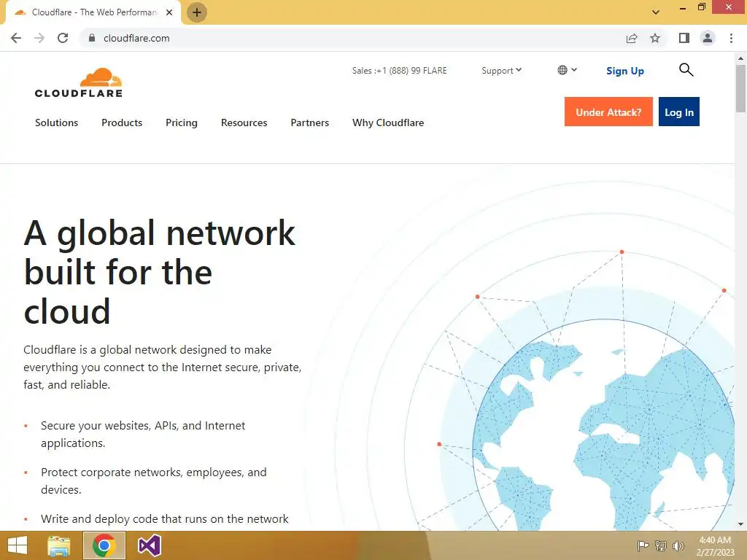Expand the Support dropdown
Screen dimensions: 747x560
click(x=502, y=71)
